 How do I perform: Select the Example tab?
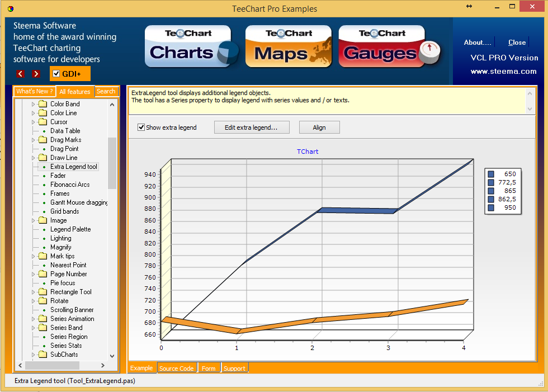[x=141, y=368]
